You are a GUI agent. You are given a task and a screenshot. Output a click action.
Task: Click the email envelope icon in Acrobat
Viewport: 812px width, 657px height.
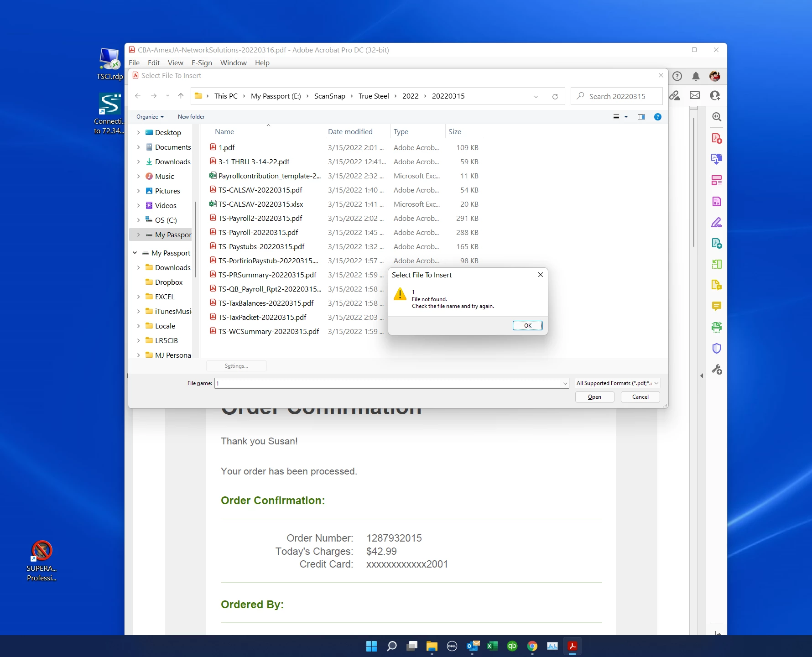click(x=694, y=95)
